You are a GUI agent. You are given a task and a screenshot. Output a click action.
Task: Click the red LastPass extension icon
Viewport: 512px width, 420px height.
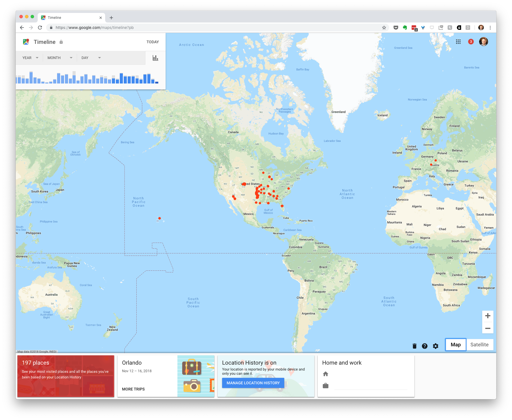coord(414,28)
